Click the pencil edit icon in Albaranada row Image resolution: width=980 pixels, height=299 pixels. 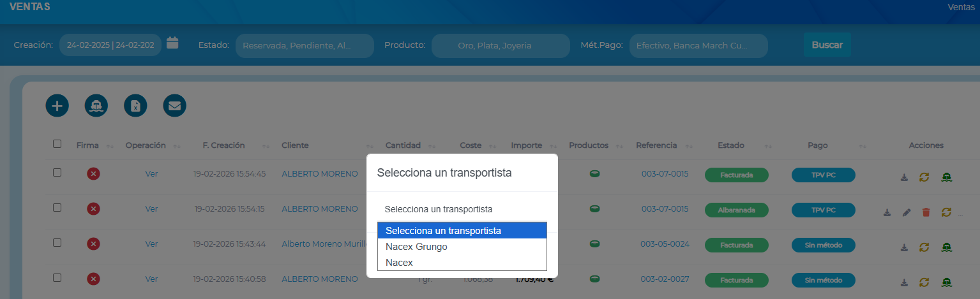907,212
